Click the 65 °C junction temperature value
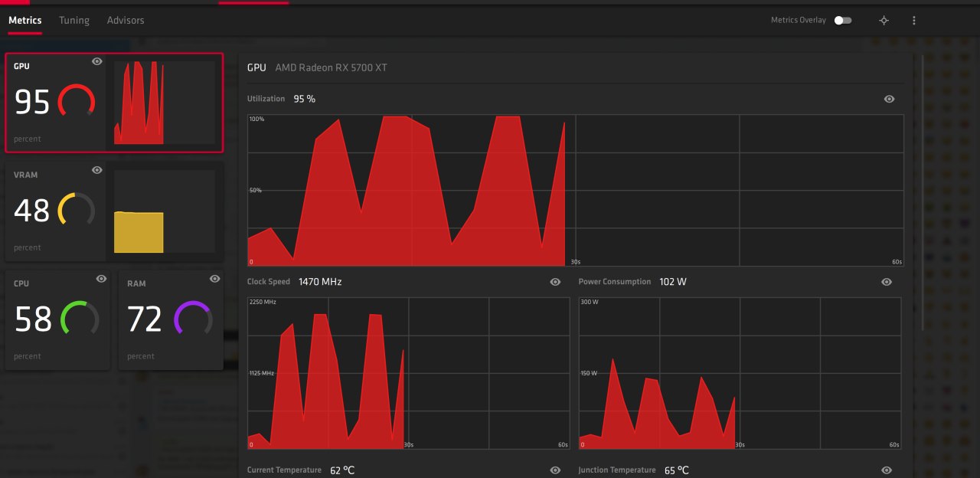Screen dimensions: 980x478 click(x=677, y=470)
